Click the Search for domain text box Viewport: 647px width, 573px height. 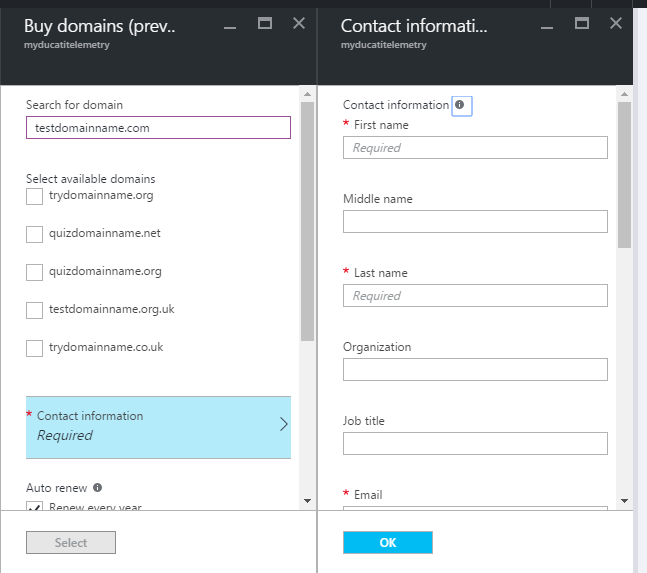pos(158,128)
